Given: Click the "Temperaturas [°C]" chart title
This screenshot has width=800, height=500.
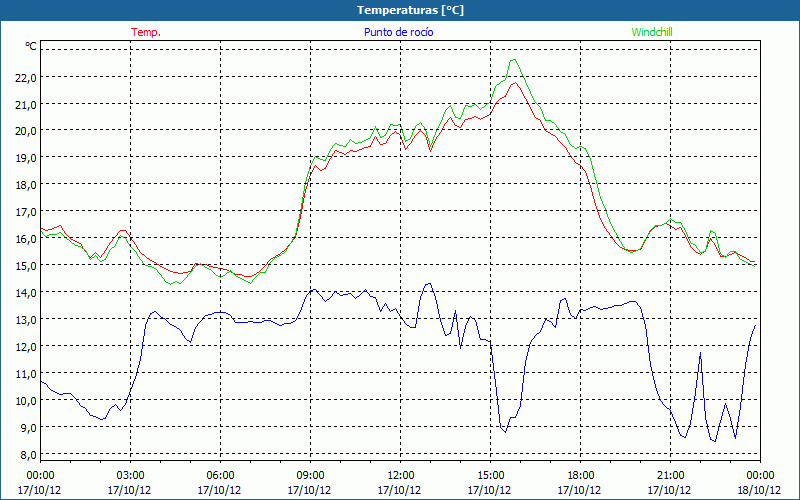Looking at the screenshot, I should [410, 10].
